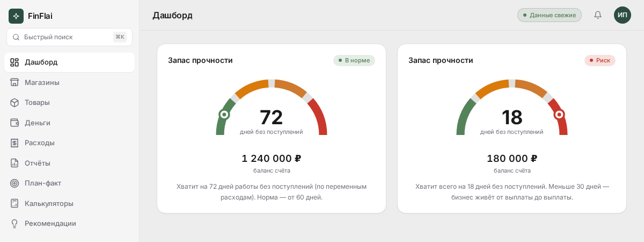
Task: Click the FinFlai logo icon
Action: pyautogui.click(x=16, y=16)
